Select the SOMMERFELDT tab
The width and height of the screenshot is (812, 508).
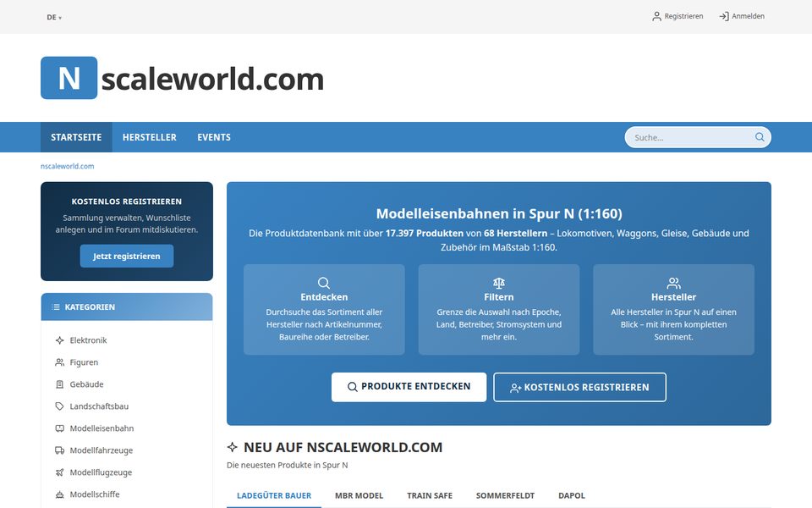(x=505, y=495)
